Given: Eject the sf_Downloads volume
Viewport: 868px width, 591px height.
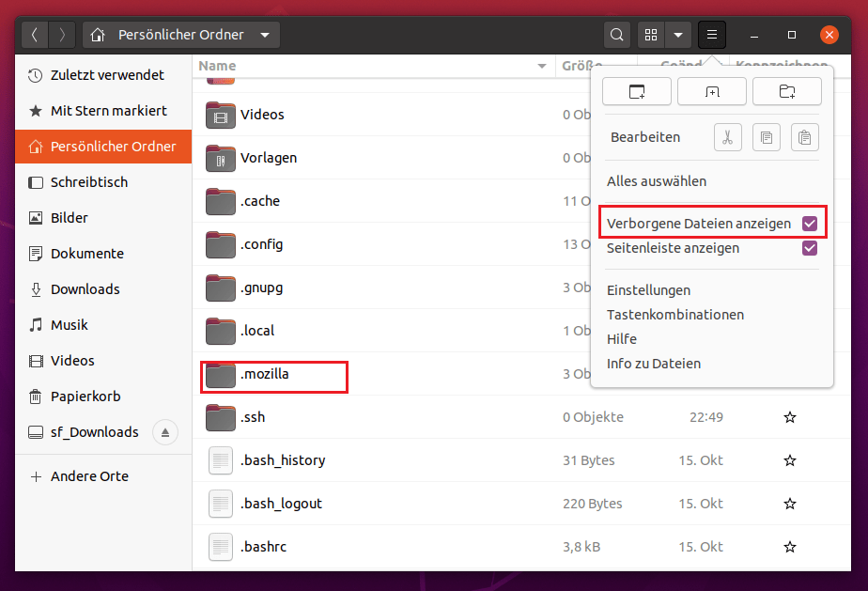Looking at the screenshot, I should coord(165,432).
